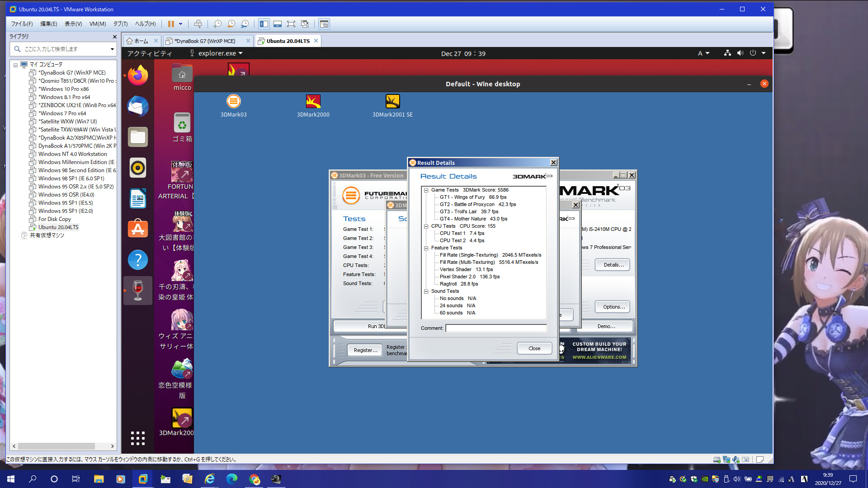Click revert to snapshot icon
This screenshot has width=868, height=488.
pyautogui.click(x=231, y=24)
